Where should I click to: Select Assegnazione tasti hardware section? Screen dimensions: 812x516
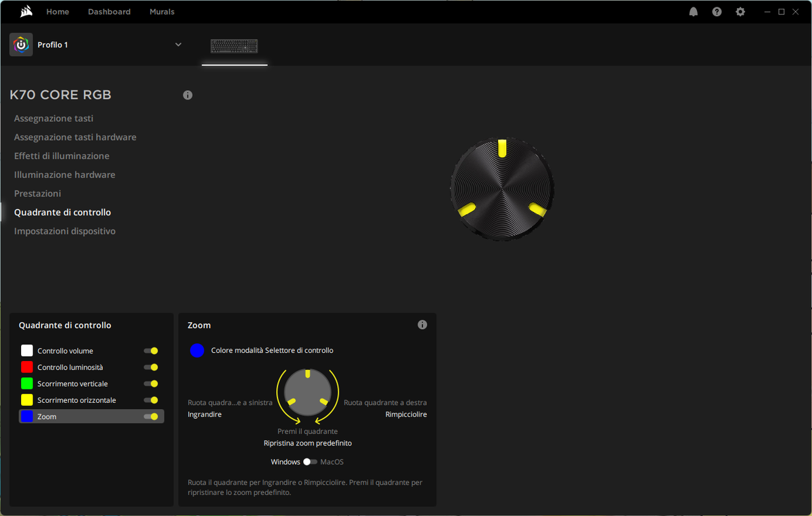[x=75, y=137]
